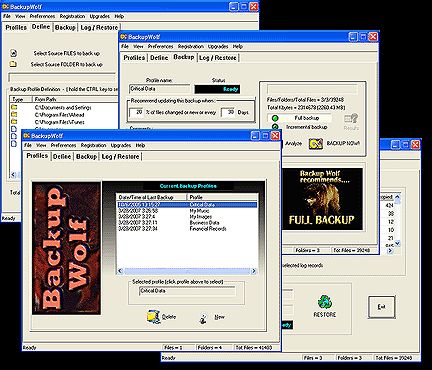Image resolution: width=432 pixels, height=370 pixels.
Task: Click the Delete label in front window
Action: (169, 317)
